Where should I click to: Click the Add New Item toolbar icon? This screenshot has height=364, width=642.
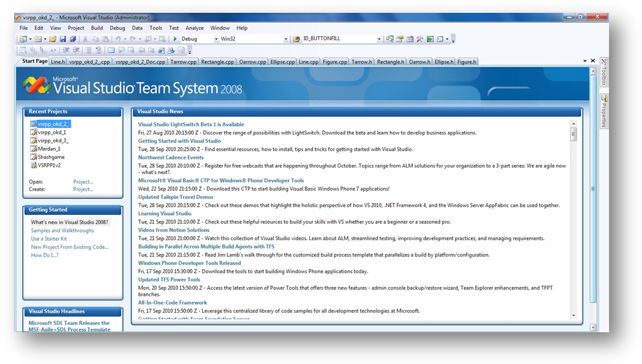pos(38,39)
